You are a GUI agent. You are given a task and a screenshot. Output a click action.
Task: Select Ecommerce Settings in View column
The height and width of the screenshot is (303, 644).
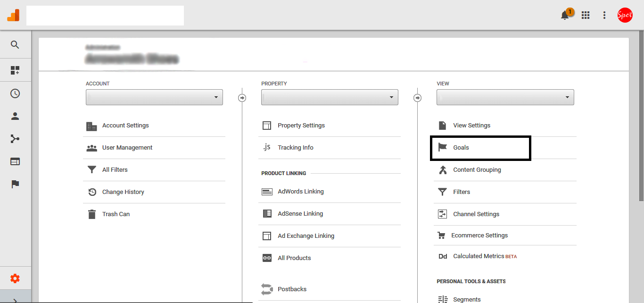[x=479, y=236]
